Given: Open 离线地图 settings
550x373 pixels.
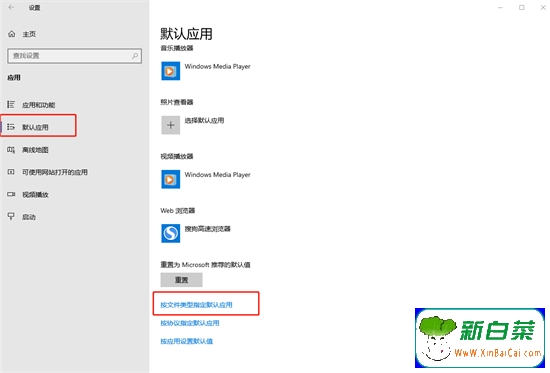Looking at the screenshot, I should point(35,150).
